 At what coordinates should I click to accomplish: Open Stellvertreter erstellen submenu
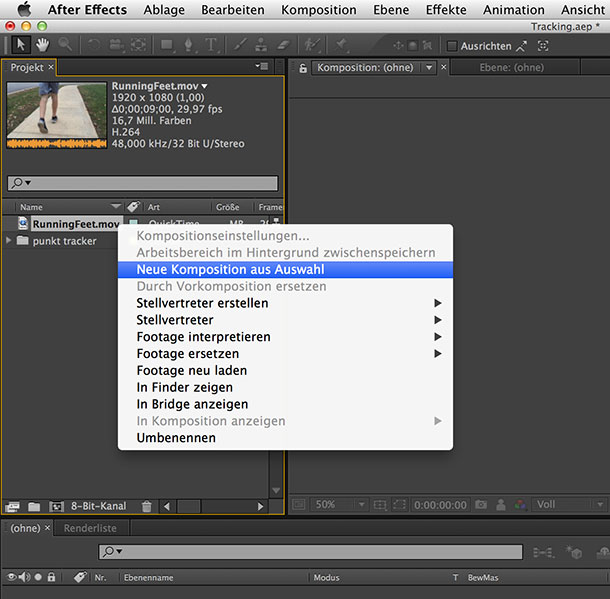[285, 303]
